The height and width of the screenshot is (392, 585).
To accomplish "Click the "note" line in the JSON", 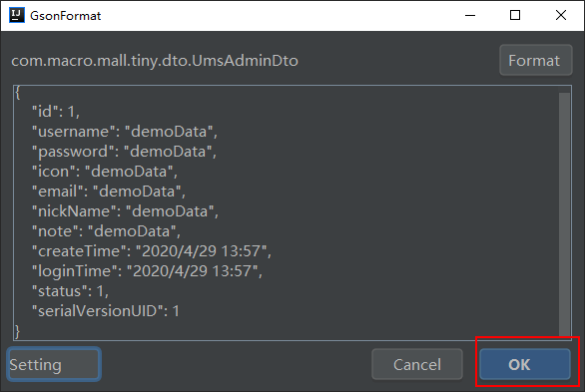I will click(106, 231).
